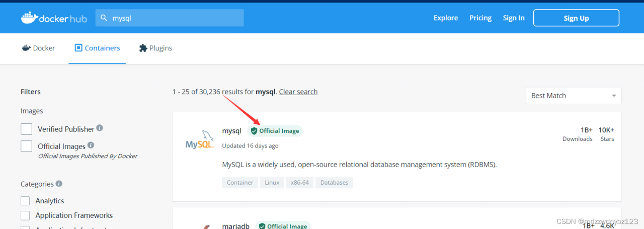The height and width of the screenshot is (229, 644).
Task: Click the x86-64 tag on mysql
Action: point(300,183)
